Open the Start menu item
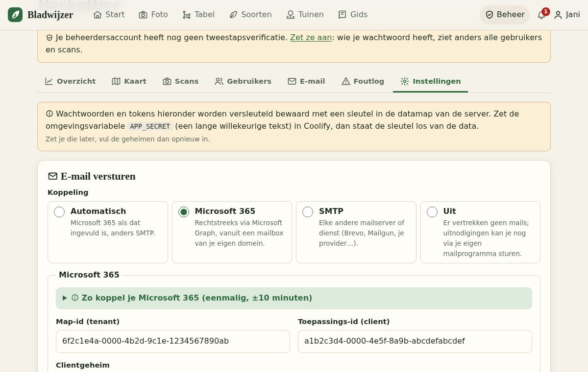 click(109, 15)
